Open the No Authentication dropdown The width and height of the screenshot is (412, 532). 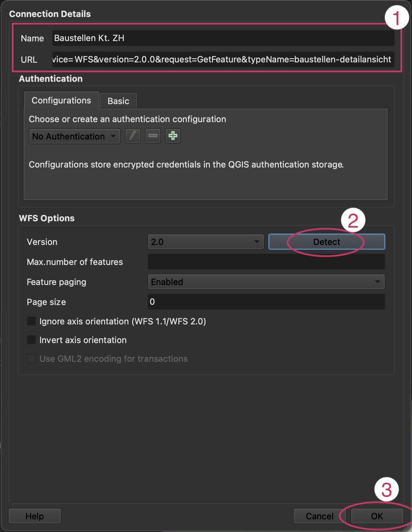[x=74, y=137]
